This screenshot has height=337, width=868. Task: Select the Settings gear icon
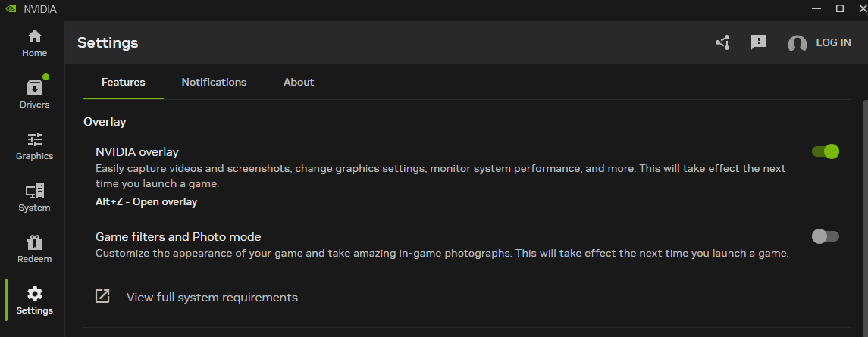tap(34, 294)
